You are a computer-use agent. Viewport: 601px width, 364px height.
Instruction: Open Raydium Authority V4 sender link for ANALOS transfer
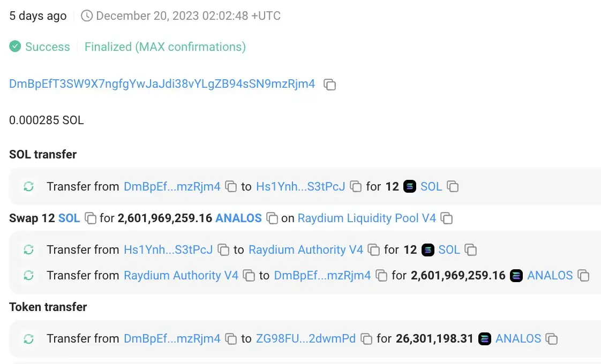tap(181, 276)
